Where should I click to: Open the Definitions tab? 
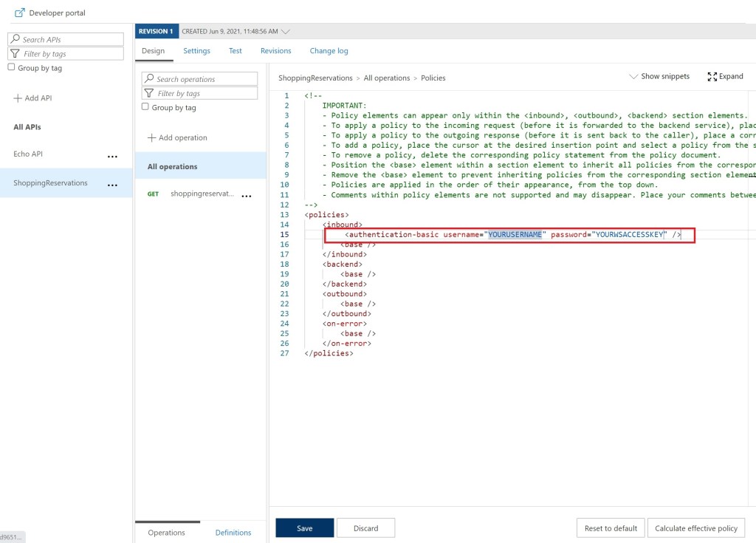point(233,533)
